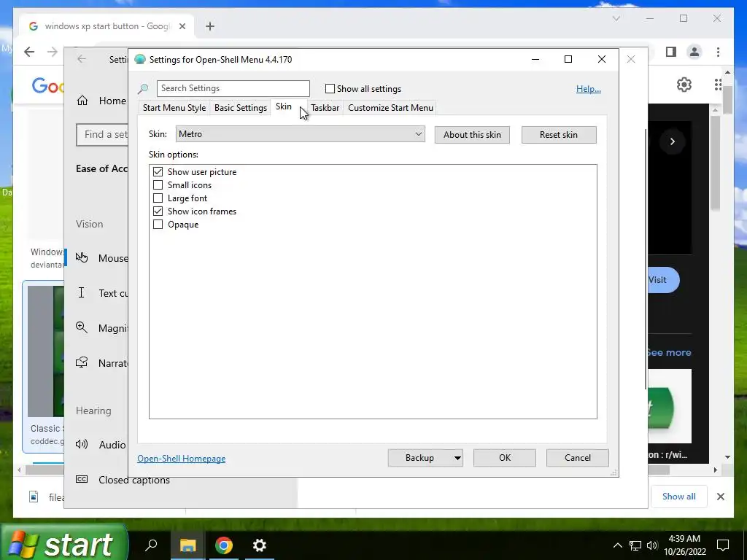Click the magnifier icon beside Search Settings
The height and width of the screenshot is (560, 747).
[x=143, y=88]
